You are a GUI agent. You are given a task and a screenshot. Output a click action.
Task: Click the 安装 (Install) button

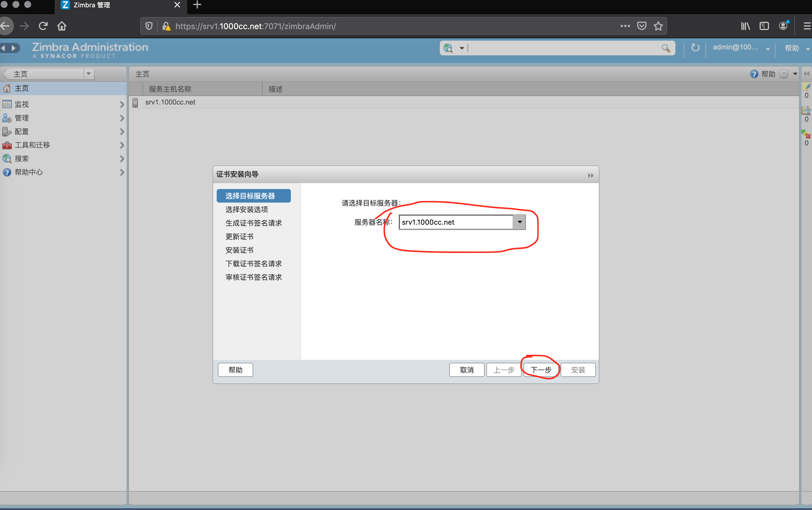(x=578, y=370)
